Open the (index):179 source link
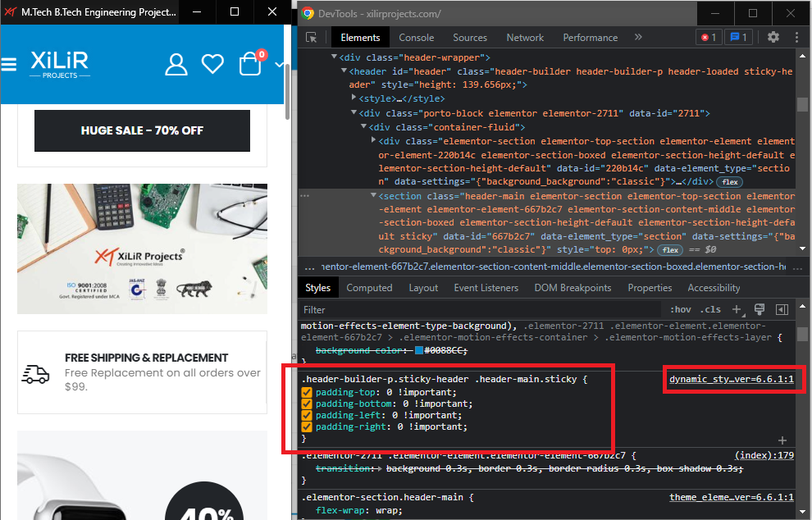812x520 pixels. pos(764,455)
